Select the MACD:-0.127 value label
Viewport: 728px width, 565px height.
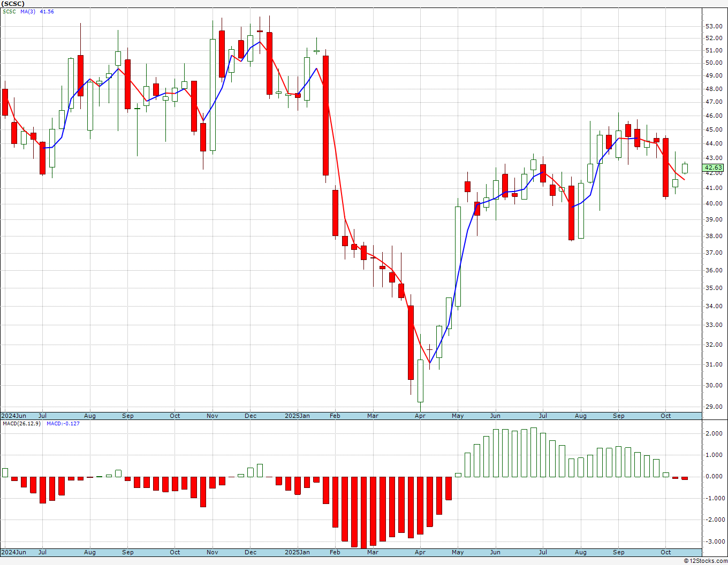point(63,424)
